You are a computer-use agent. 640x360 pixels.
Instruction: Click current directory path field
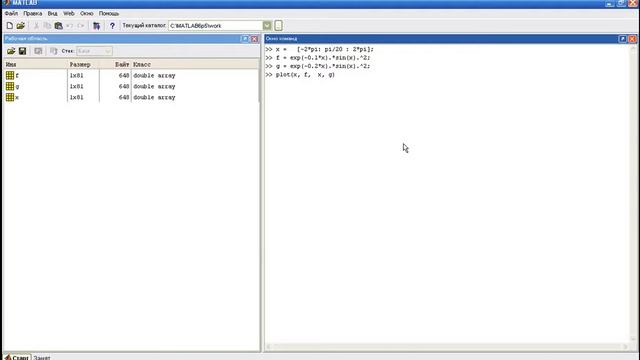216,26
